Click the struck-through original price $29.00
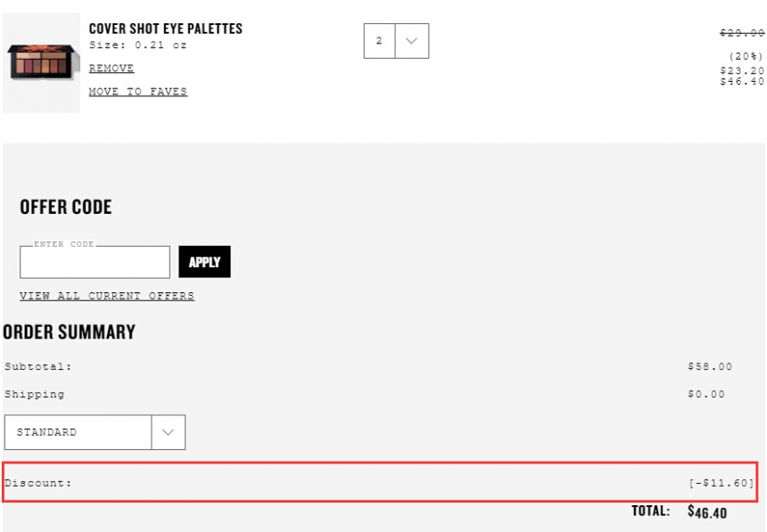The image size is (767, 532). [x=741, y=33]
